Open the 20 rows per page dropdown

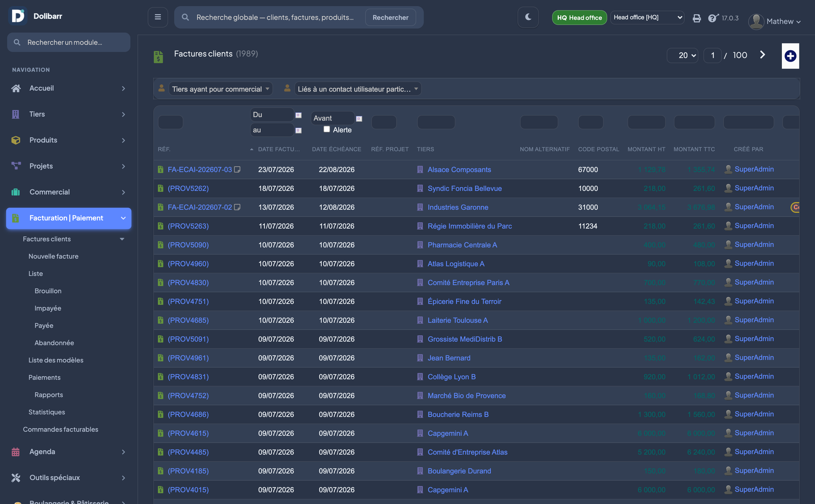click(x=682, y=55)
